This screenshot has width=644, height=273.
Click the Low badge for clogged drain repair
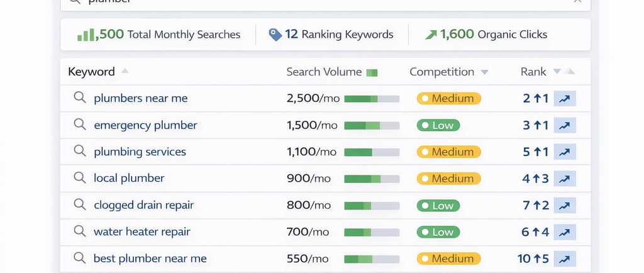coord(438,206)
